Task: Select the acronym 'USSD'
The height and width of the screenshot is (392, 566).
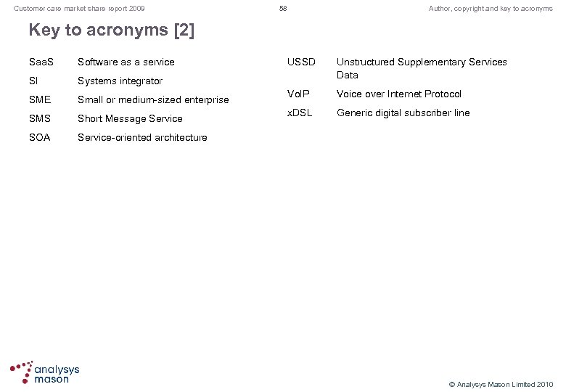Action: click(301, 62)
